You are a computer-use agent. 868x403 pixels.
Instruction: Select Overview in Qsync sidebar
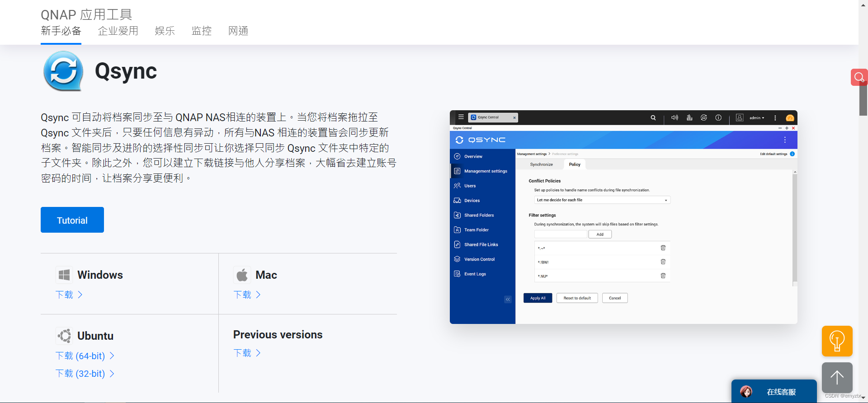tap(483, 156)
